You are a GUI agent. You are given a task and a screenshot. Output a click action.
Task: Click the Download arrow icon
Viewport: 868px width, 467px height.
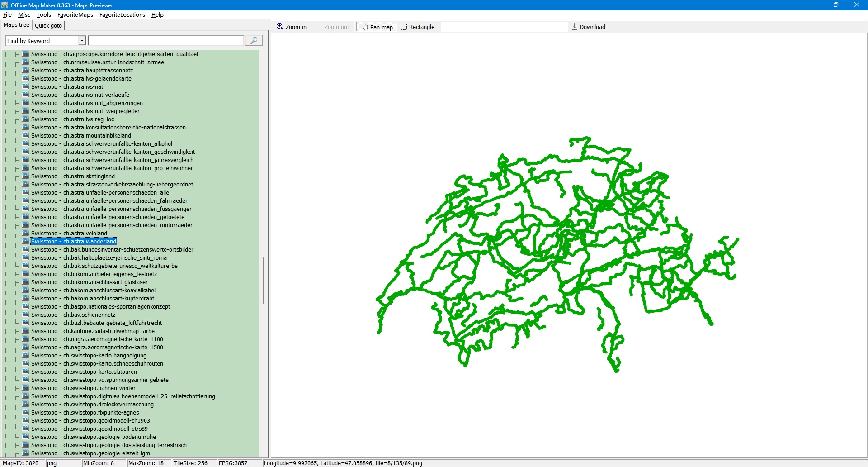(575, 27)
